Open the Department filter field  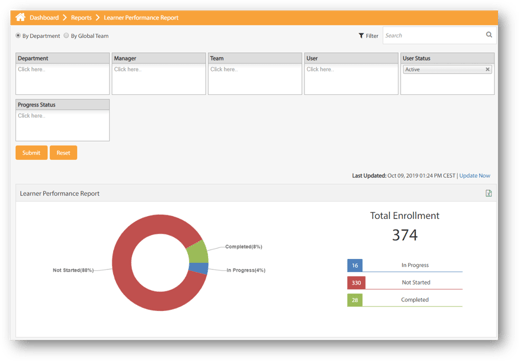tap(62, 79)
